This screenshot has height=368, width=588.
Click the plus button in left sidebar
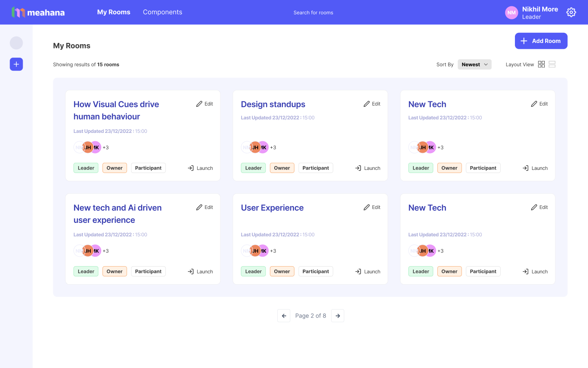pos(16,64)
